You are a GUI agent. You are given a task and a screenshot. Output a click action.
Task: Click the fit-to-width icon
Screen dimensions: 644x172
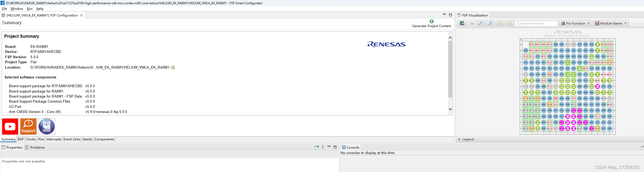[509, 23]
